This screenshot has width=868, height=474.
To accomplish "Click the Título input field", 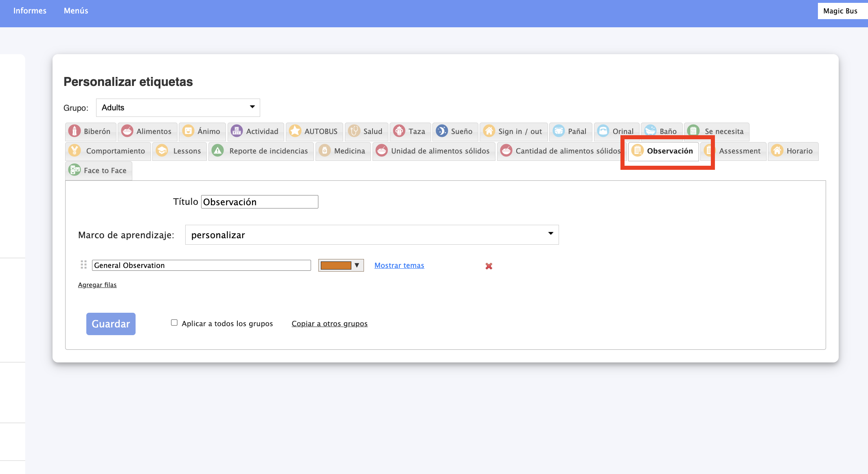I will tap(259, 202).
